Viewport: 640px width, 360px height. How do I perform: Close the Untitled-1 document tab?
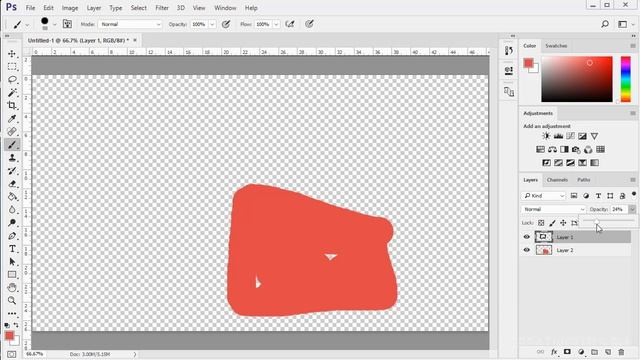(135, 40)
